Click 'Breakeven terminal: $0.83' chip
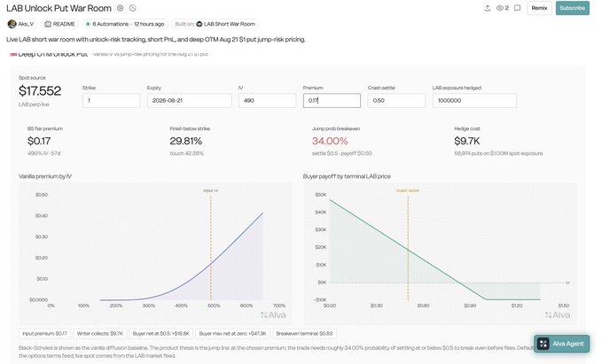The height and width of the screenshot is (364, 602). (x=304, y=334)
